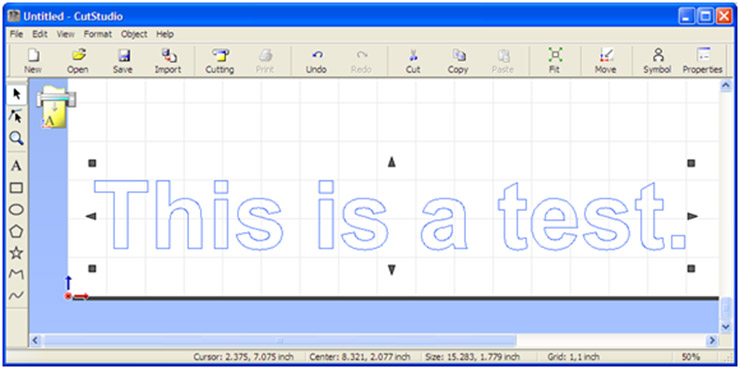The width and height of the screenshot is (740, 369).
Task: Open a file with the Open icon
Action: pyautogui.click(x=77, y=60)
